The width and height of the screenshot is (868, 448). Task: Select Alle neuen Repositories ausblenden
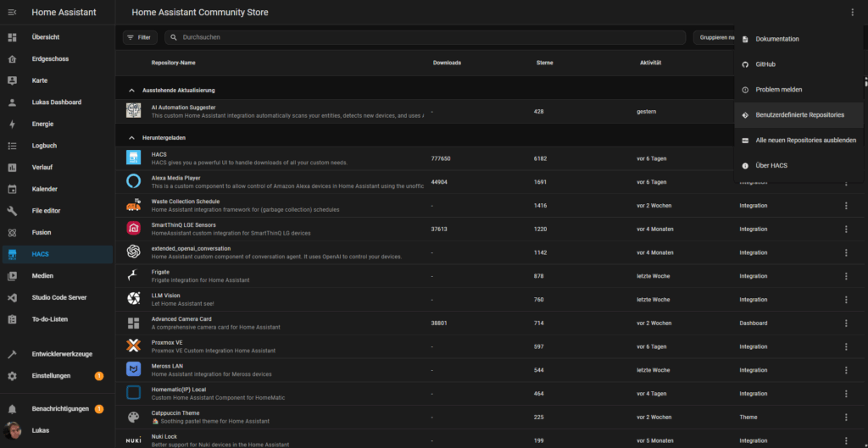pyautogui.click(x=798, y=141)
